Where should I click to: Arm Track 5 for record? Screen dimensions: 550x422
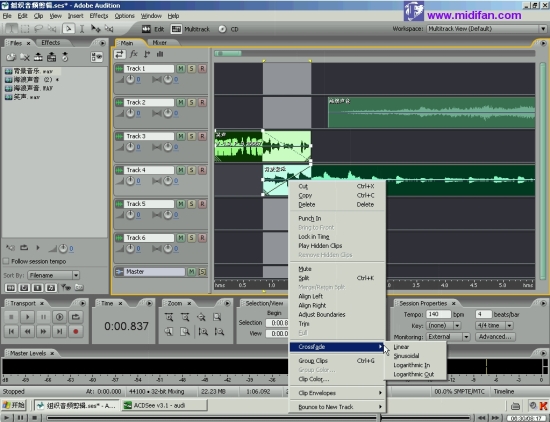[202, 204]
